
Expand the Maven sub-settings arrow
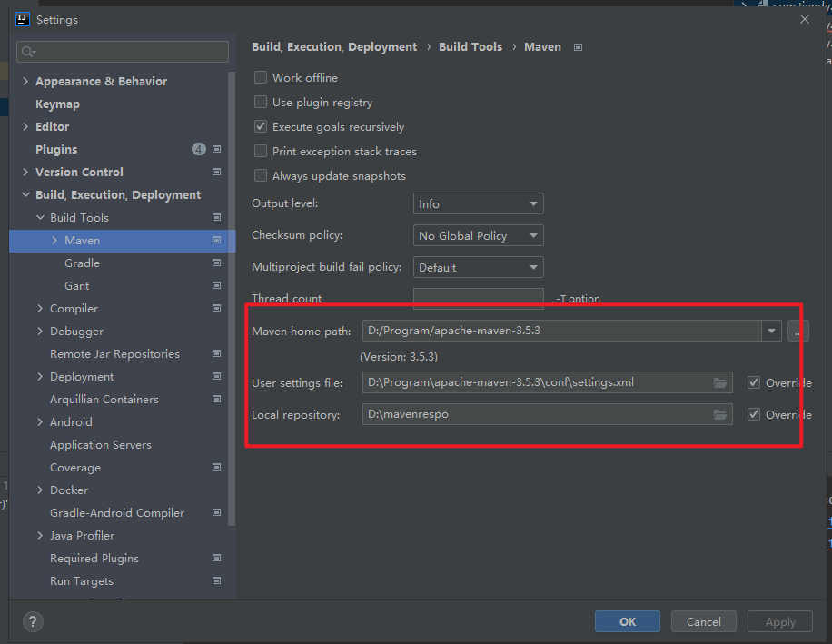54,241
